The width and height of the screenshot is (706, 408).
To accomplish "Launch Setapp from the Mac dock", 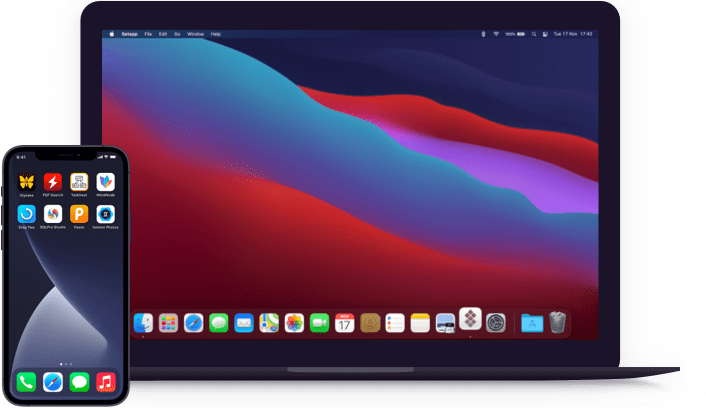I will (x=471, y=319).
